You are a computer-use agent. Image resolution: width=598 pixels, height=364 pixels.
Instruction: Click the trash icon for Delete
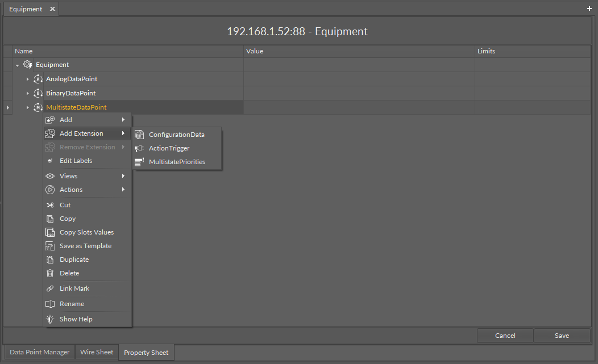50,273
